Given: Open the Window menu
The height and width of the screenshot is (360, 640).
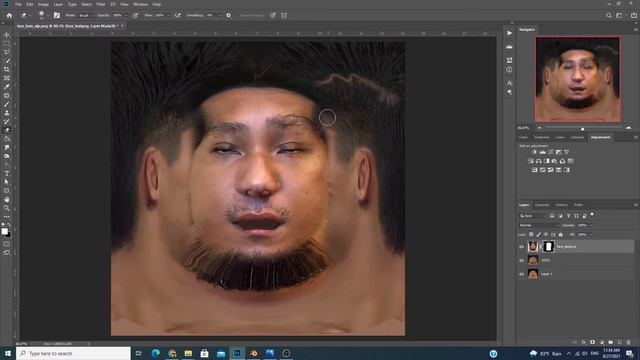Looking at the screenshot, I should (140, 4).
